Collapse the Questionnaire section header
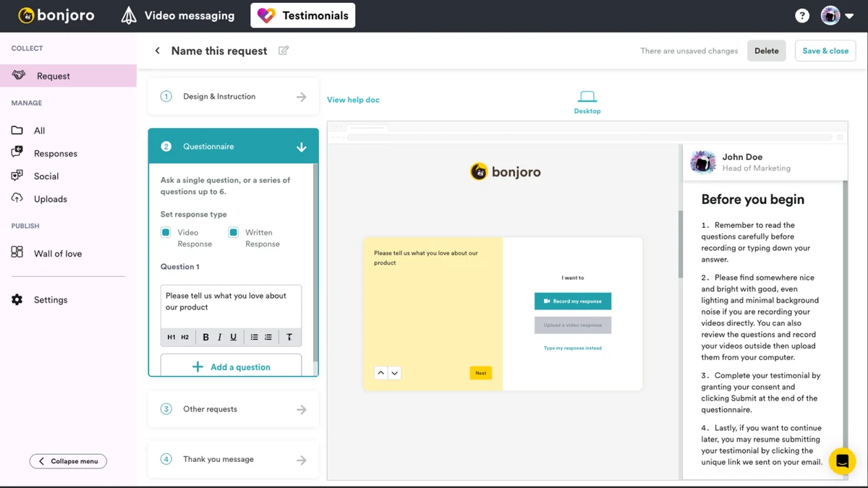 (233, 146)
